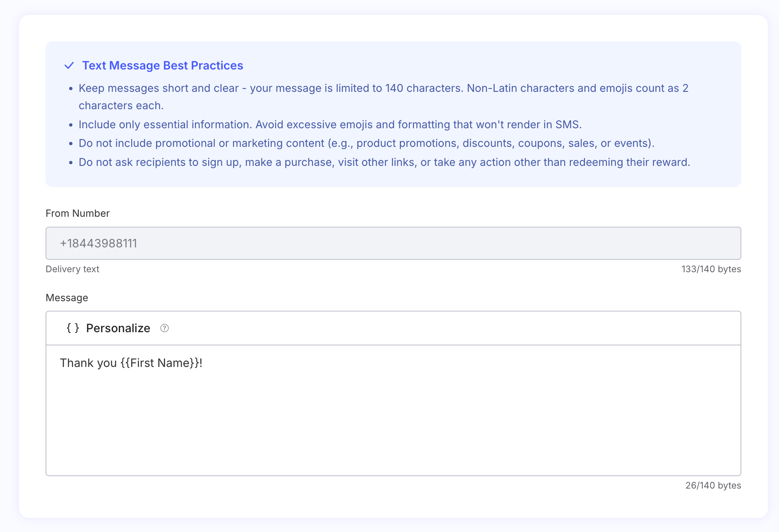Click the From Number label
This screenshot has height=532, width=779.
click(x=77, y=213)
